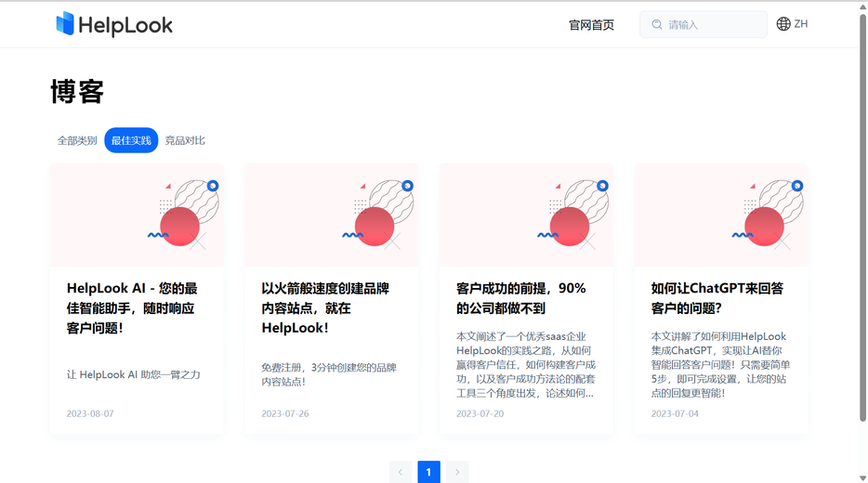The height and width of the screenshot is (483, 868).
Task: Click the date 2023-08-07
Action: pos(90,414)
